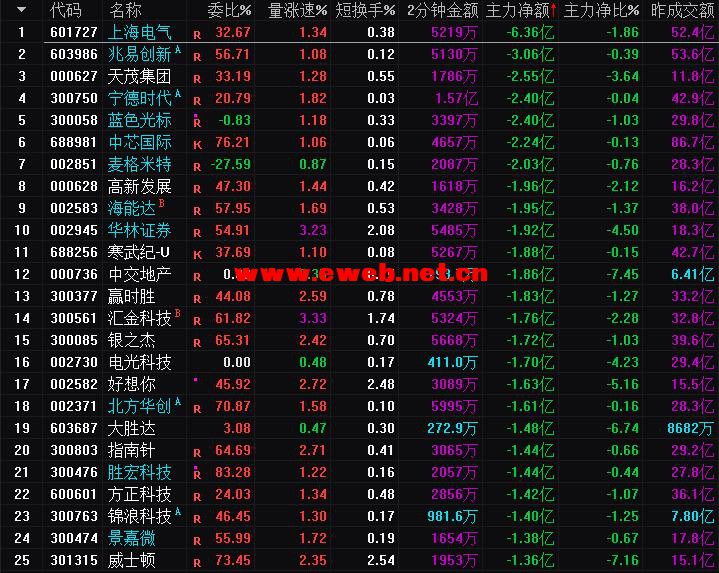The height and width of the screenshot is (573, 719).
Task: Click the R marker in the 指南针 row
Action: (197, 453)
